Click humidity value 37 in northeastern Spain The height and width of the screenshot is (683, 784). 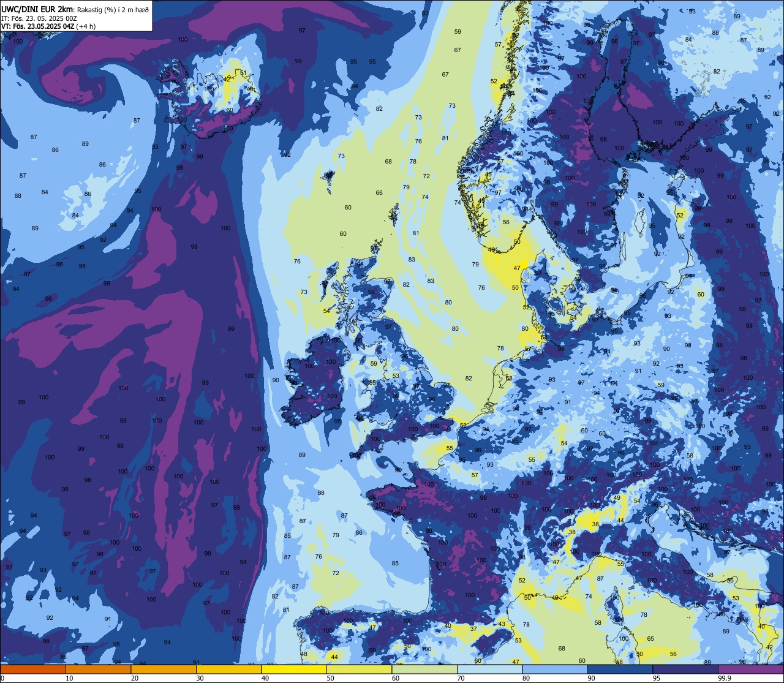click(x=473, y=629)
